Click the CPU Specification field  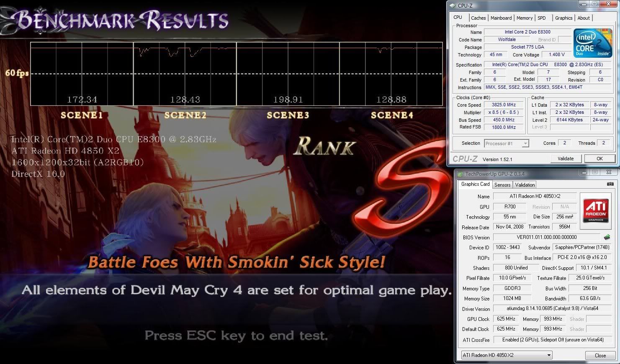point(548,65)
